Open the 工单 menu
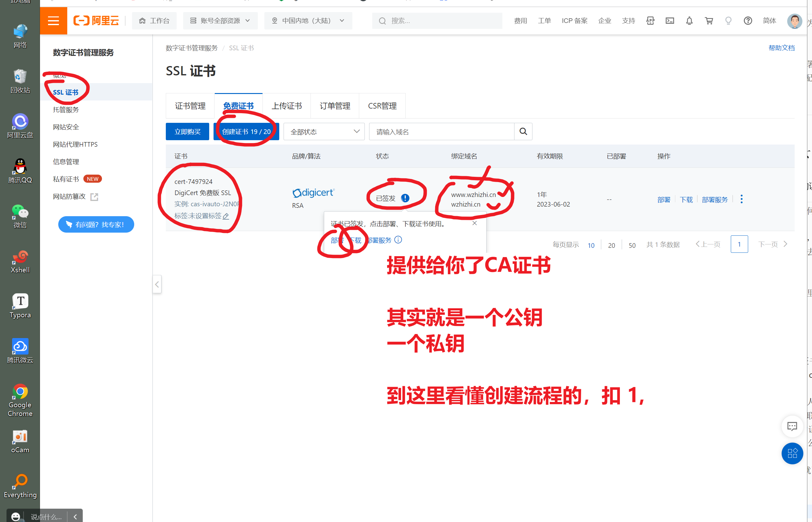Viewport: 812px width, 522px height. 544,21
